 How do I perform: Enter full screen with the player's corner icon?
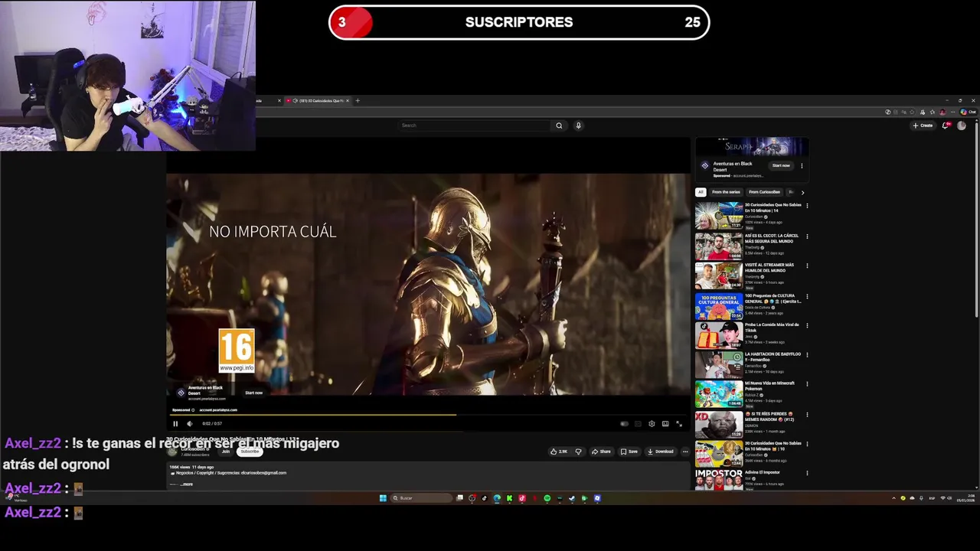coord(679,423)
